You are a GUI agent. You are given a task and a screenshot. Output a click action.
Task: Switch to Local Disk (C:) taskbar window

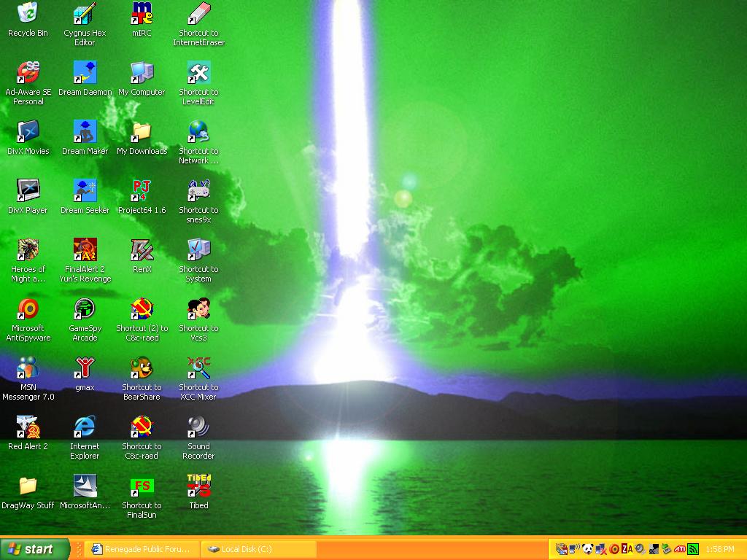[x=259, y=549]
